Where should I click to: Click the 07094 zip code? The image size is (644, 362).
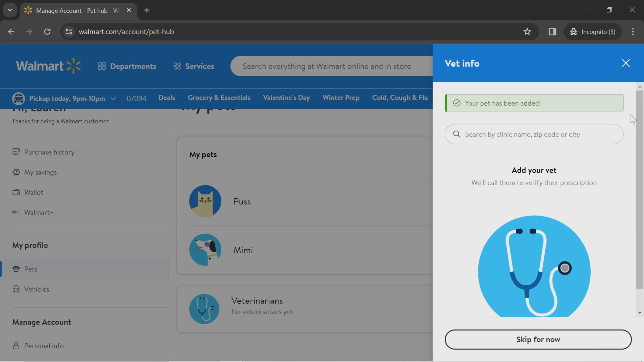click(136, 98)
